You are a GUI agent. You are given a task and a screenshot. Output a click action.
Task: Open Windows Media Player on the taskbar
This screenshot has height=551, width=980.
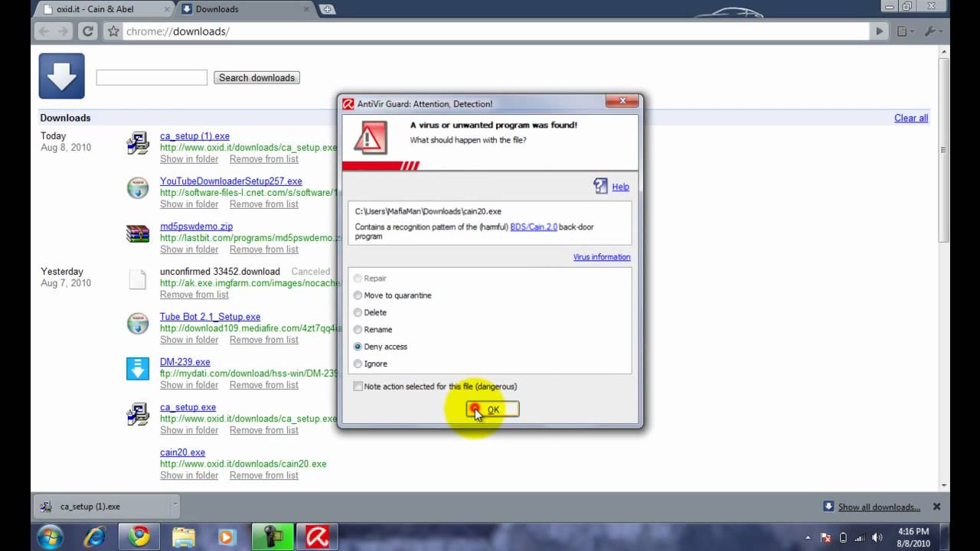tap(227, 537)
